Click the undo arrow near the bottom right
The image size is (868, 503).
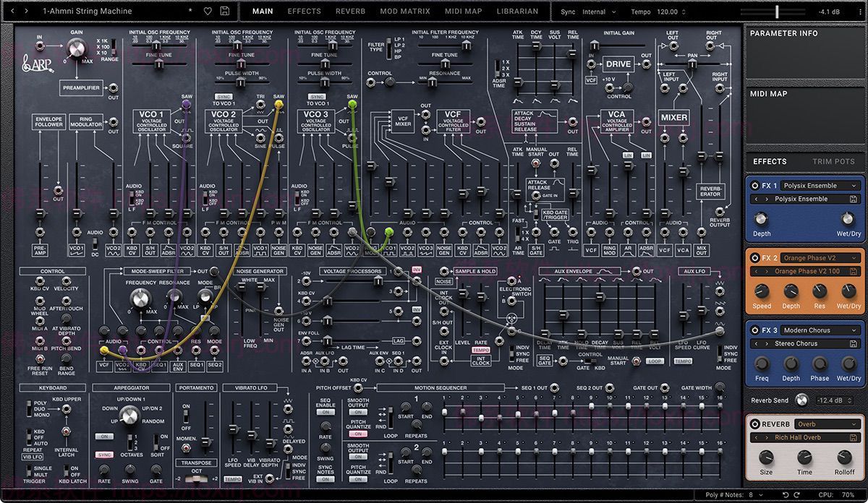(x=786, y=494)
